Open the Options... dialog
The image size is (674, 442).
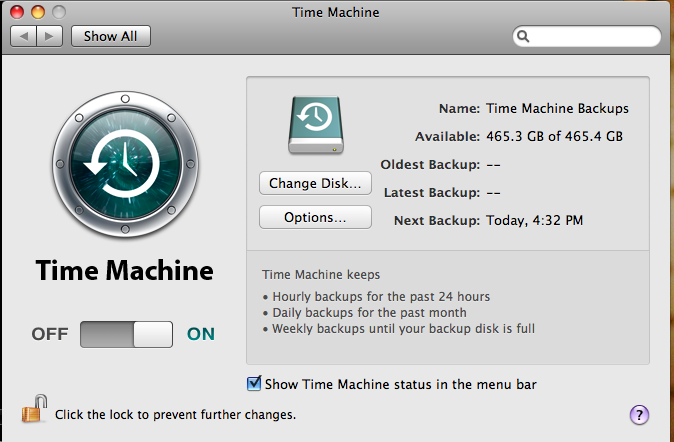click(x=315, y=217)
